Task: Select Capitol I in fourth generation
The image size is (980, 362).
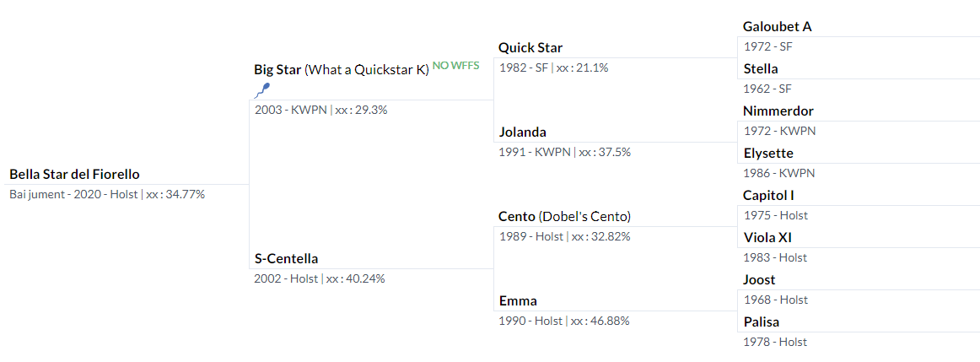Action: [768, 195]
